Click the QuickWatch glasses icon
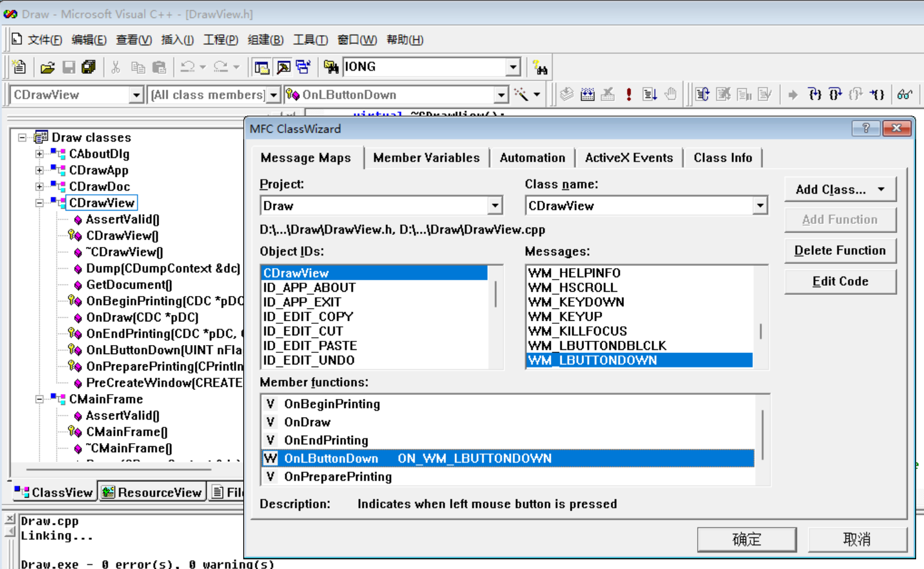Screen dimensions: 924x569 tap(905, 94)
